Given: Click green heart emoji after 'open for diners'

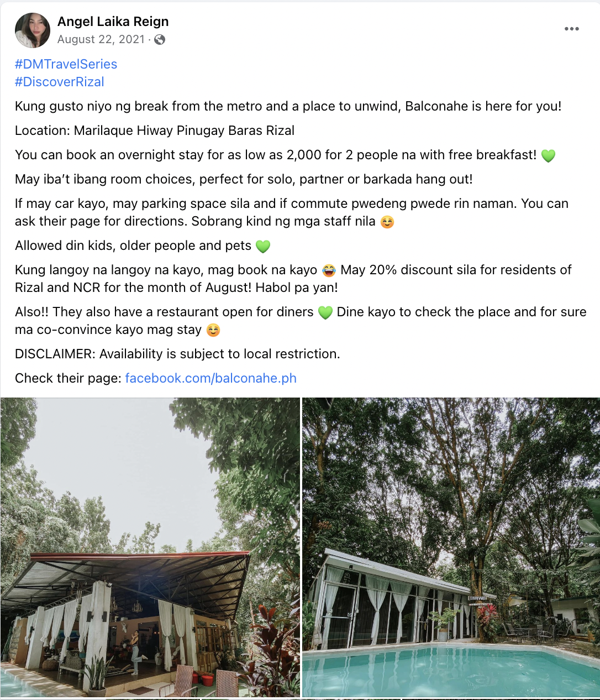Looking at the screenshot, I should [325, 312].
